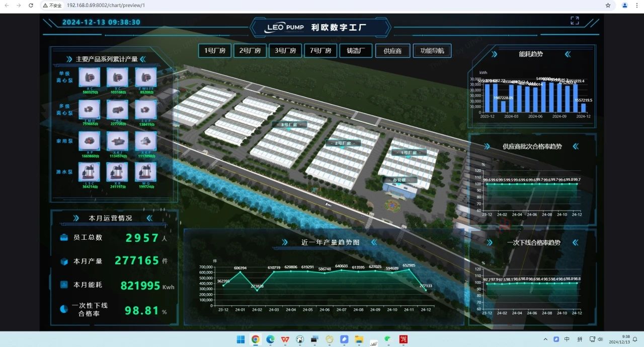Click the 1557219.5 bar in energy chart
Screen dimensions: 644x347
(x=584, y=108)
